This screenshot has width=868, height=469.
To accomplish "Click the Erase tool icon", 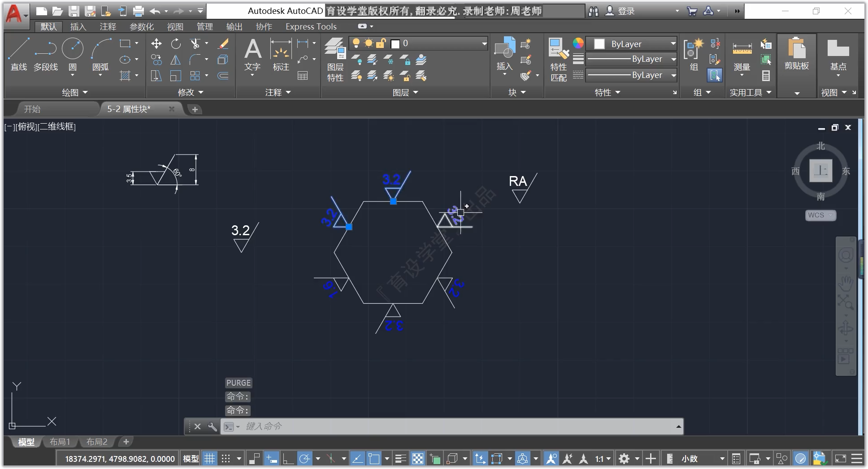I will point(223,43).
